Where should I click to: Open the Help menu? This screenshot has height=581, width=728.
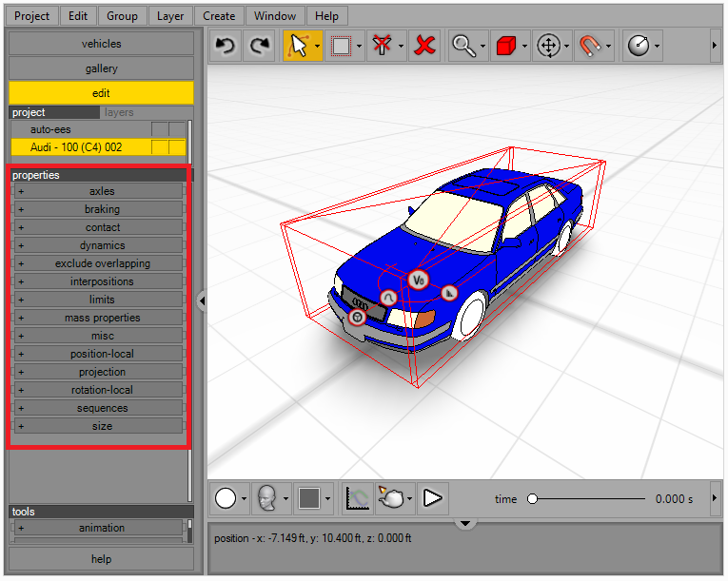[x=326, y=16]
